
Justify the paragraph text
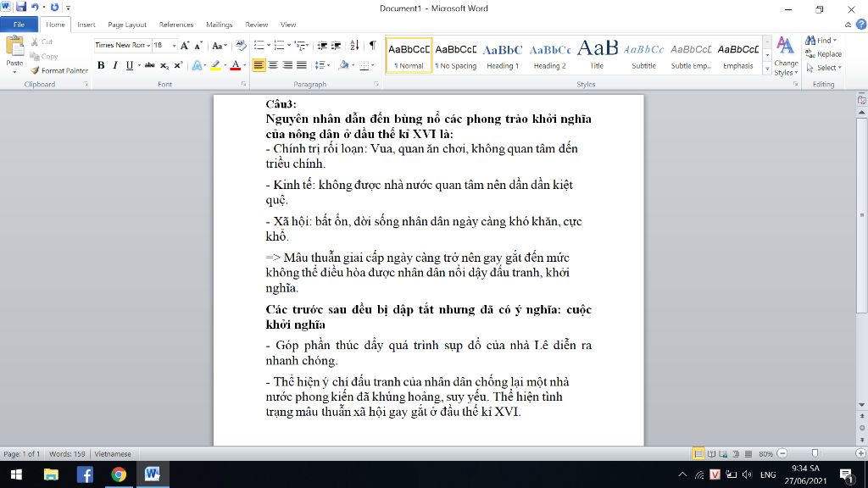(302, 65)
